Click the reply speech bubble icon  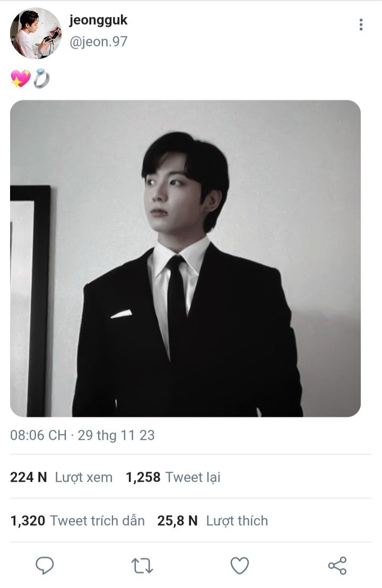tap(45, 566)
